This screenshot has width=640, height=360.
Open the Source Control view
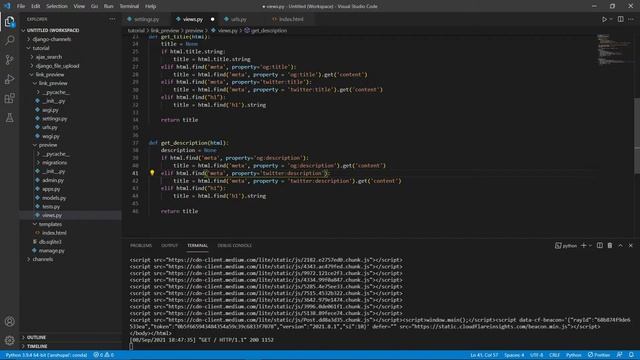pos(9,60)
